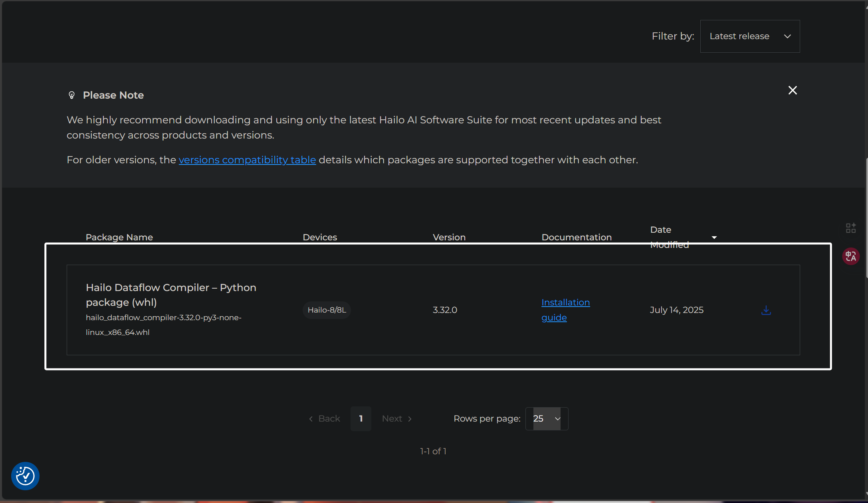868x503 pixels.
Task: Open the Latest release filter dropdown
Action: pyautogui.click(x=750, y=36)
